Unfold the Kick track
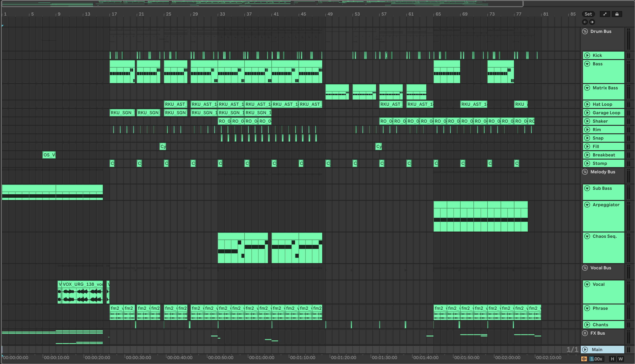The image size is (635, 364). pos(587,55)
